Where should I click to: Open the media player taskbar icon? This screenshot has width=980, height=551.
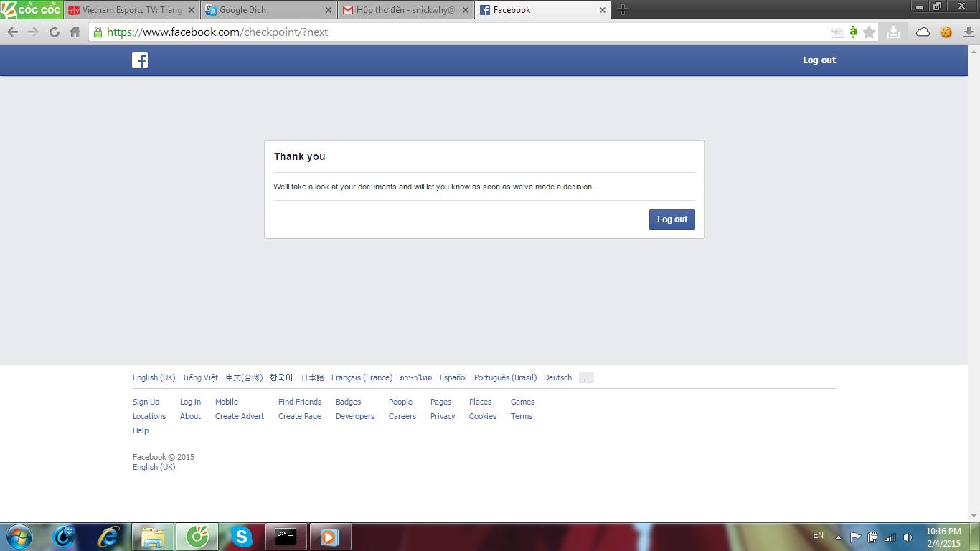click(330, 537)
